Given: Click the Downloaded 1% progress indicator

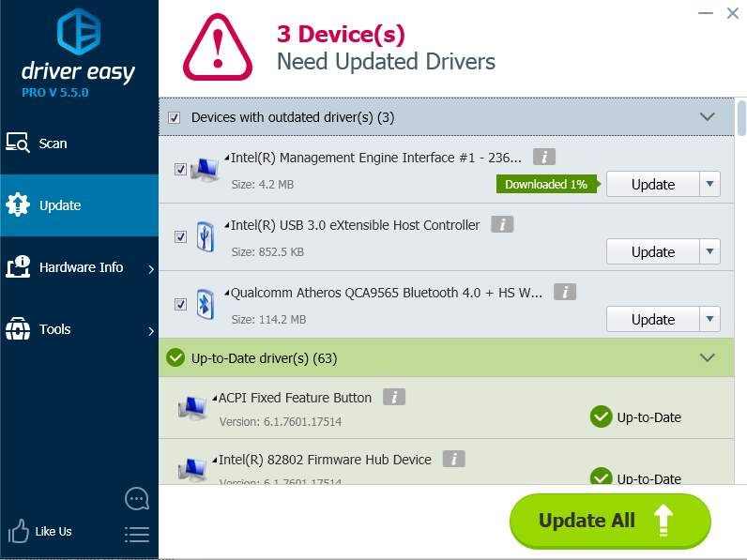Looking at the screenshot, I should tap(546, 184).
